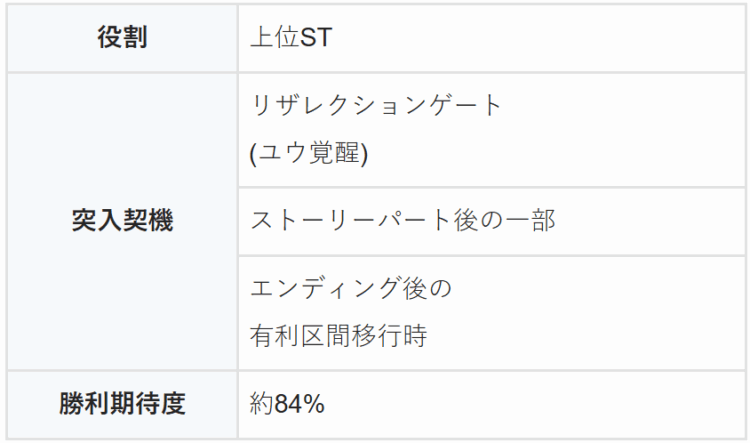Click the エンディング後の text line
750x443 pixels.
click(x=350, y=288)
